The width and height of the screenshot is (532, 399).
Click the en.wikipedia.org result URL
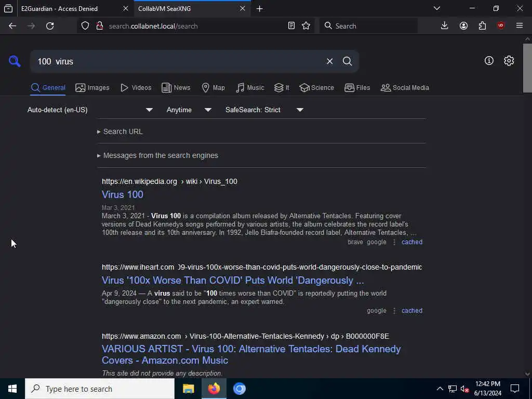(x=169, y=181)
